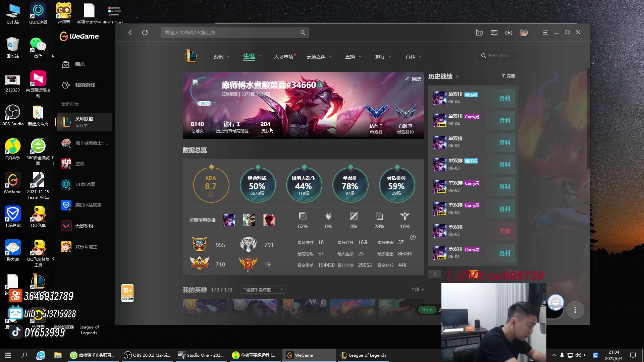Click the WeGame back arrow
Image resolution: width=644 pixels, height=362 pixels.
pos(130,33)
